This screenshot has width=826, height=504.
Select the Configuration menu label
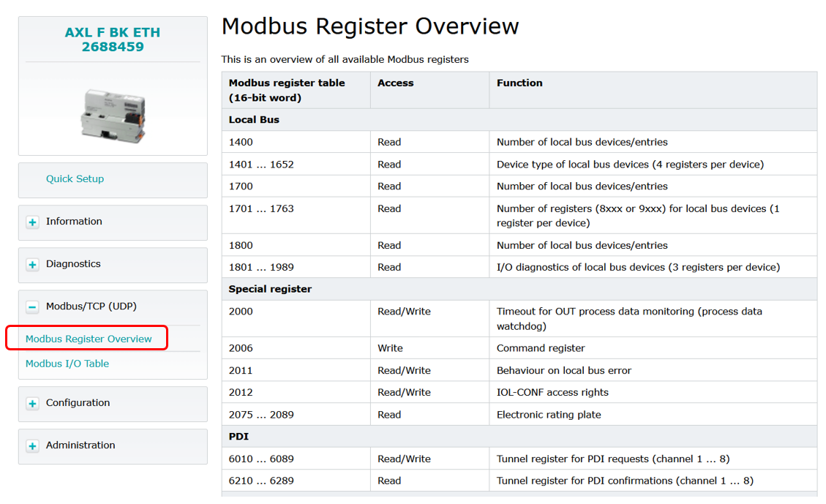coord(78,403)
